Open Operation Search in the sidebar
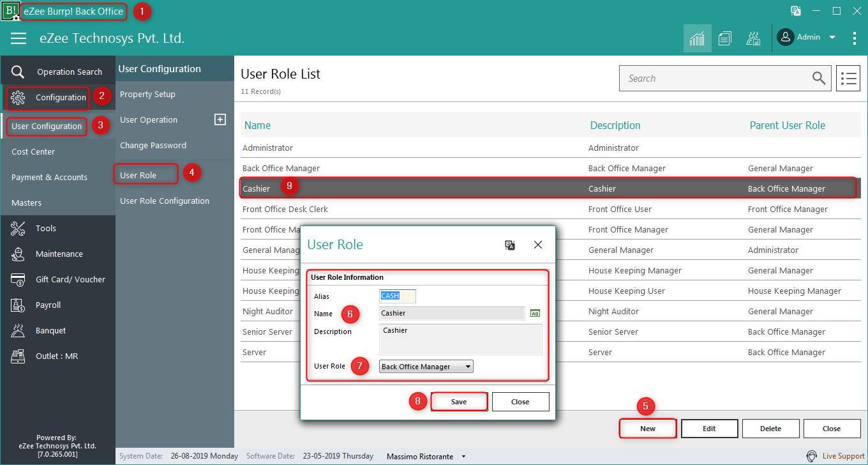This screenshot has height=465, width=868. pyautogui.click(x=57, y=72)
